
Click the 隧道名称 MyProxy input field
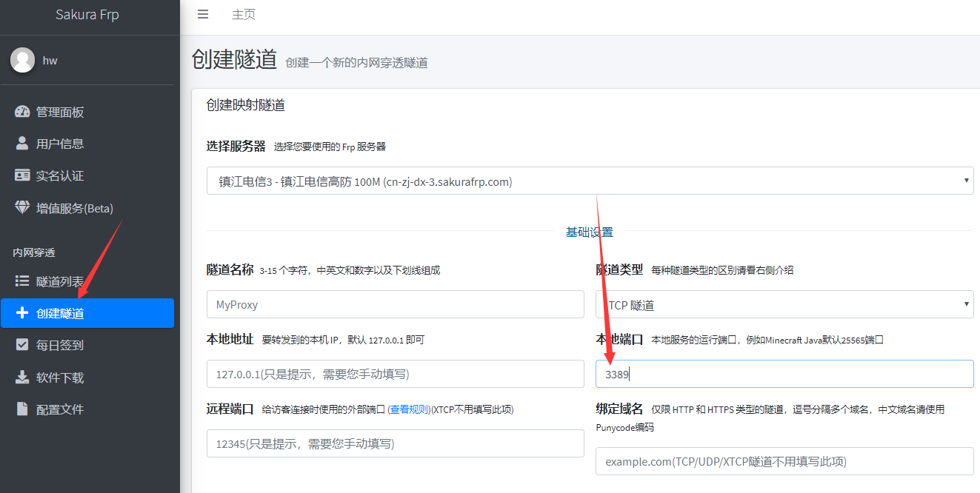click(x=395, y=304)
